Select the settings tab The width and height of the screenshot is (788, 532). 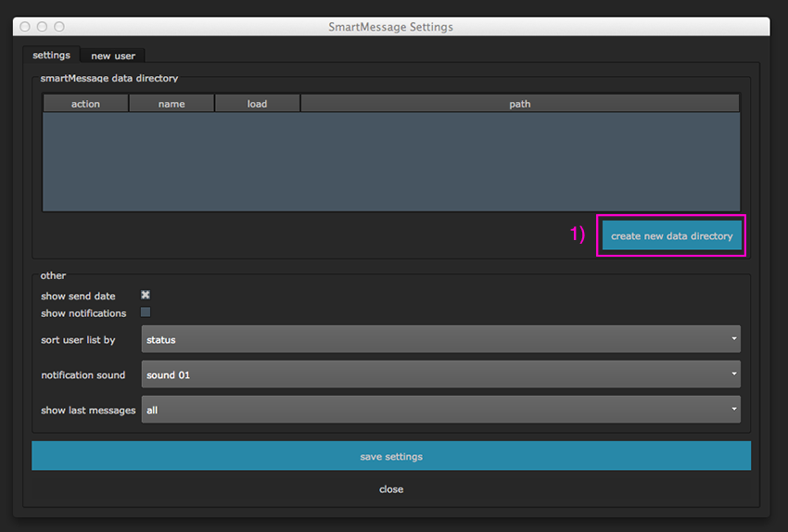[x=51, y=55]
